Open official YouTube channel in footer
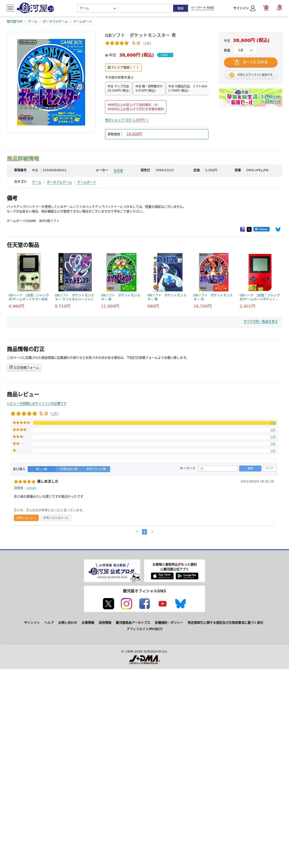This screenshot has height=868, width=289. 163,603
